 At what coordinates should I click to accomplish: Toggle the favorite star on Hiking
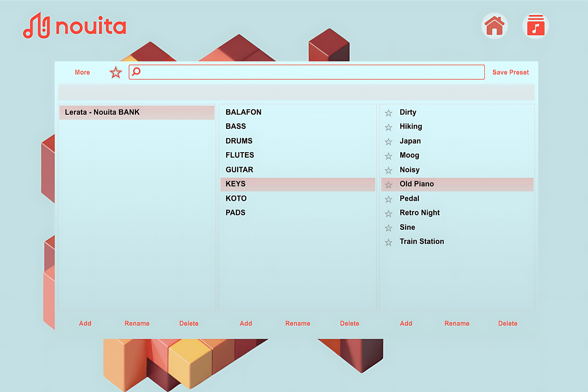(389, 127)
